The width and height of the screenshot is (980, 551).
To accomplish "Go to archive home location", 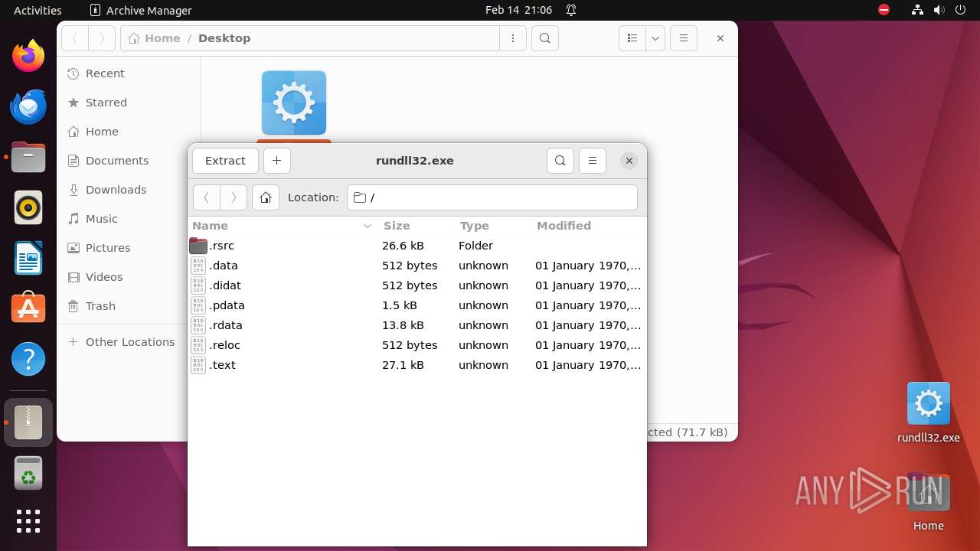I will 266,197.
